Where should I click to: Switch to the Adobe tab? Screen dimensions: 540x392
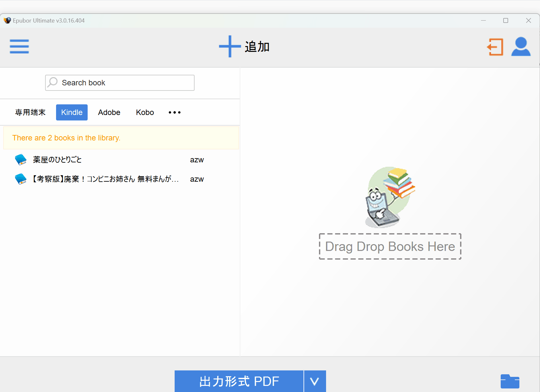(x=109, y=112)
